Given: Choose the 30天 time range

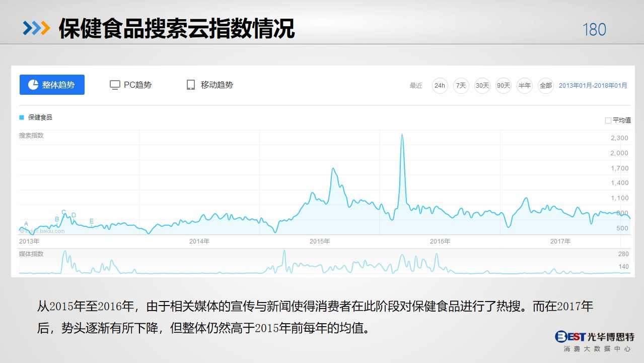Looking at the screenshot, I should (x=482, y=86).
